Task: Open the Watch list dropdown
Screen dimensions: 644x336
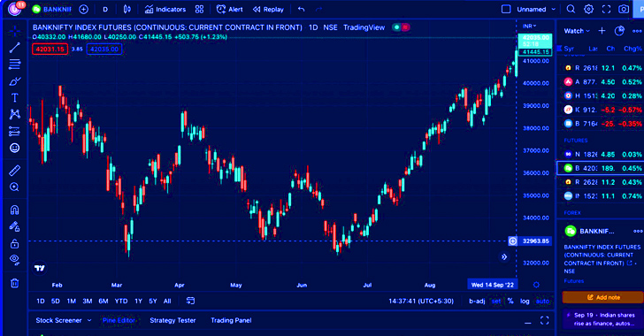Action: (x=577, y=31)
